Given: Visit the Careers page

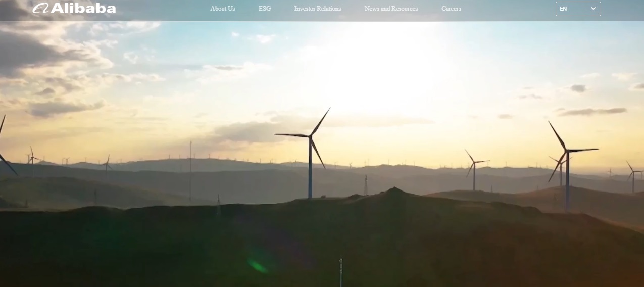Looking at the screenshot, I should click(451, 9).
